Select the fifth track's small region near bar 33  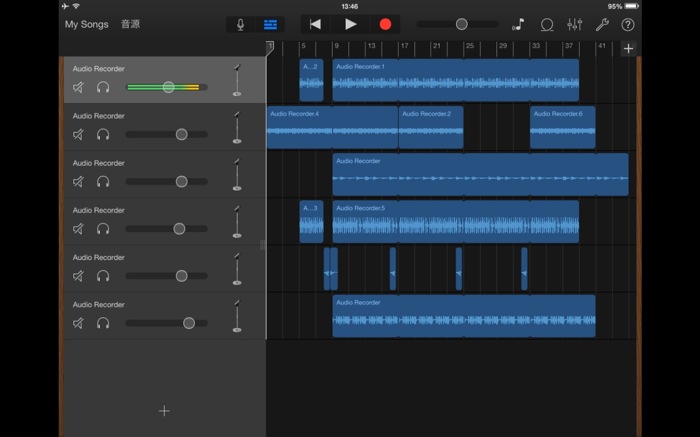coord(524,269)
